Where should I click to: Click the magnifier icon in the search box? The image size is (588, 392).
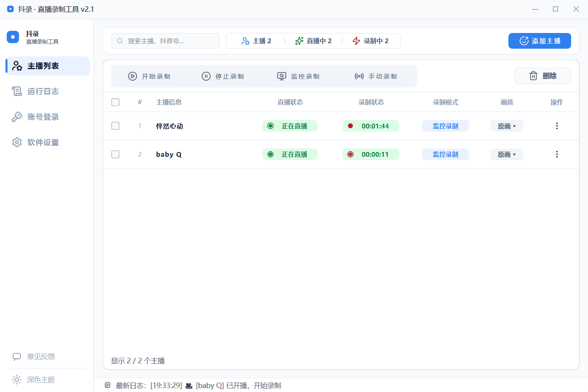pyautogui.click(x=120, y=41)
